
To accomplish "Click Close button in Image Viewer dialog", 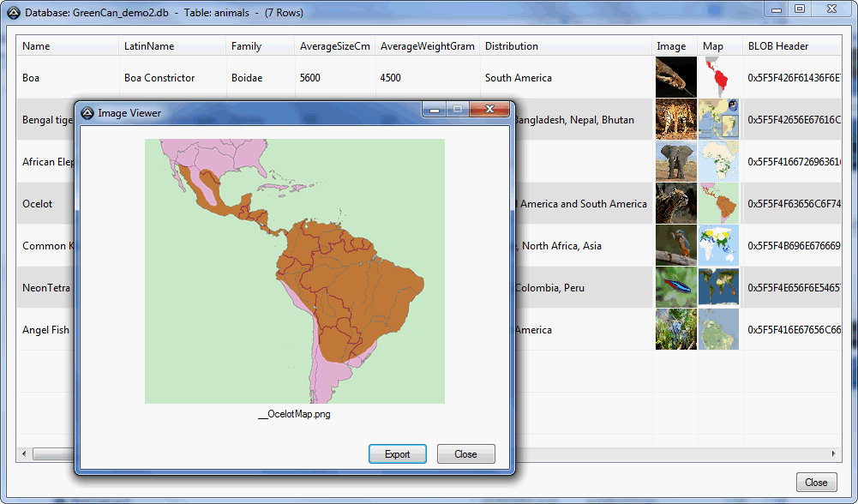I will coord(465,454).
